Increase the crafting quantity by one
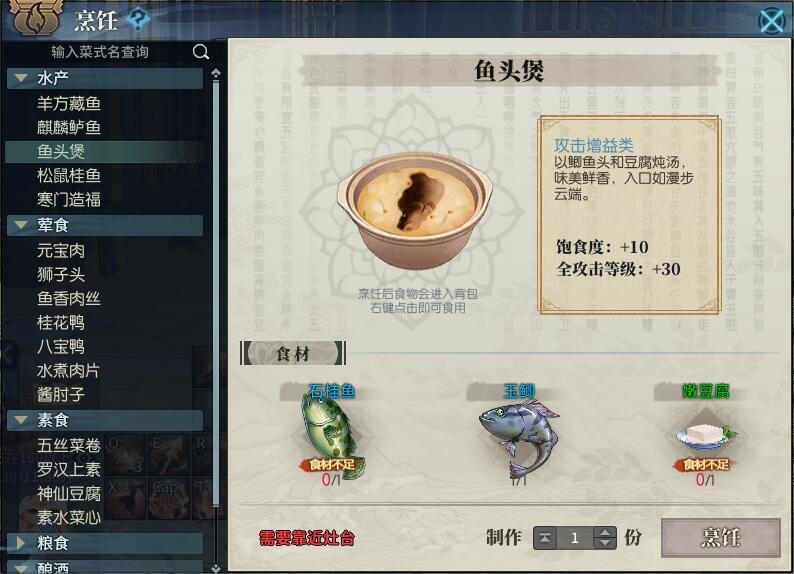Image resolution: width=794 pixels, height=574 pixels. pos(605,532)
